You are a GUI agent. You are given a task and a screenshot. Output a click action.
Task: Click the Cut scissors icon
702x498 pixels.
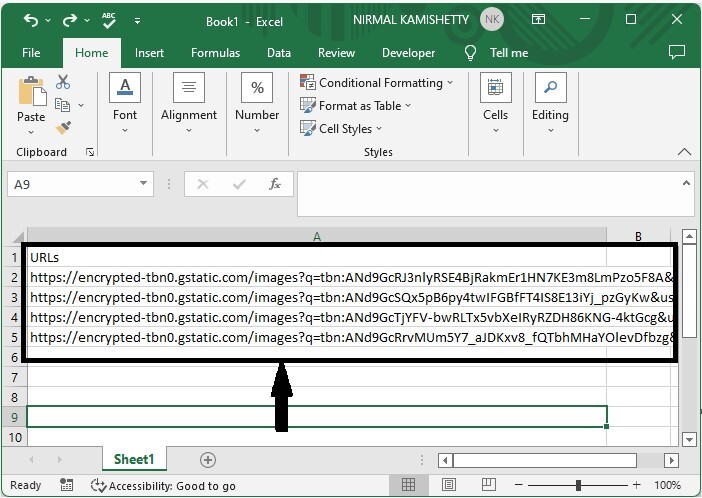pyautogui.click(x=64, y=83)
